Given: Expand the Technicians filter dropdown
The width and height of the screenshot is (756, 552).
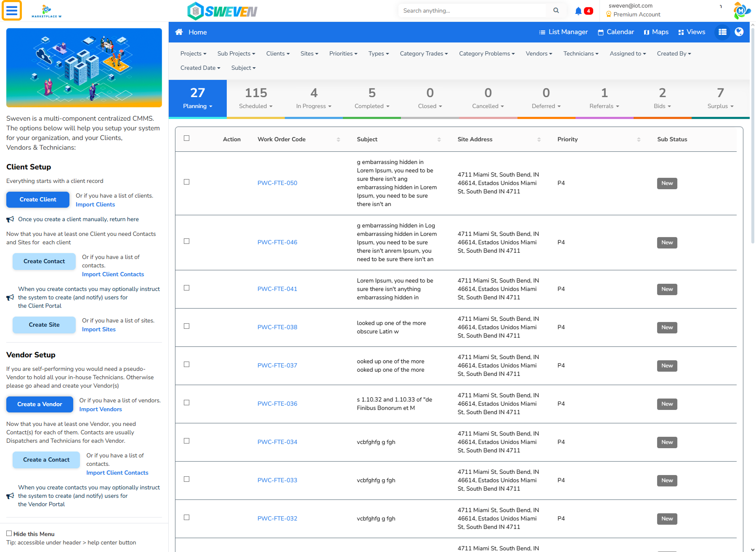Looking at the screenshot, I should 581,53.
